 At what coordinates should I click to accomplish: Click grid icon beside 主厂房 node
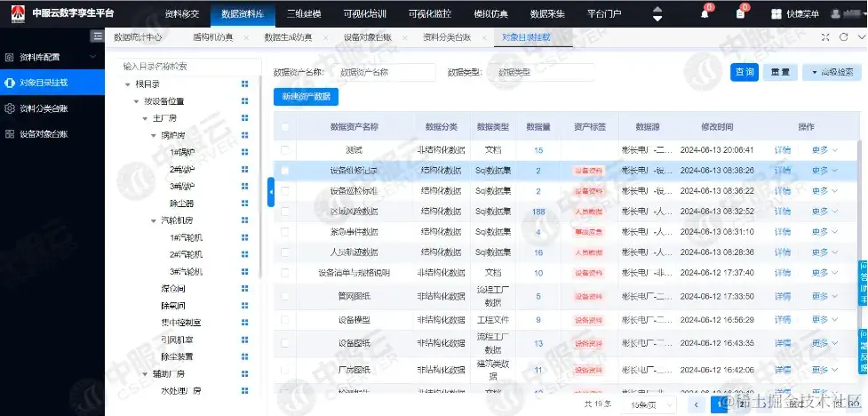(244, 118)
